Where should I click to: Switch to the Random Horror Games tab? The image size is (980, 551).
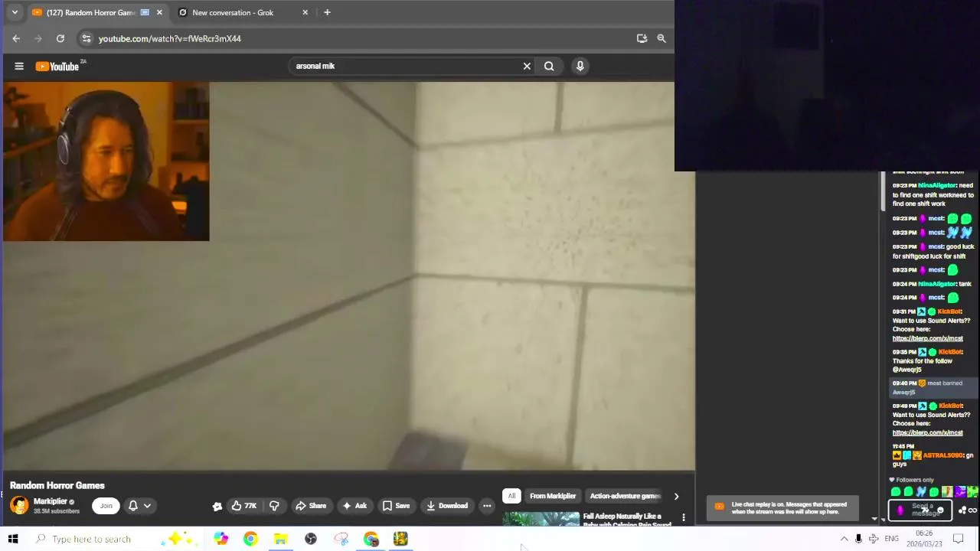pyautogui.click(x=90, y=12)
